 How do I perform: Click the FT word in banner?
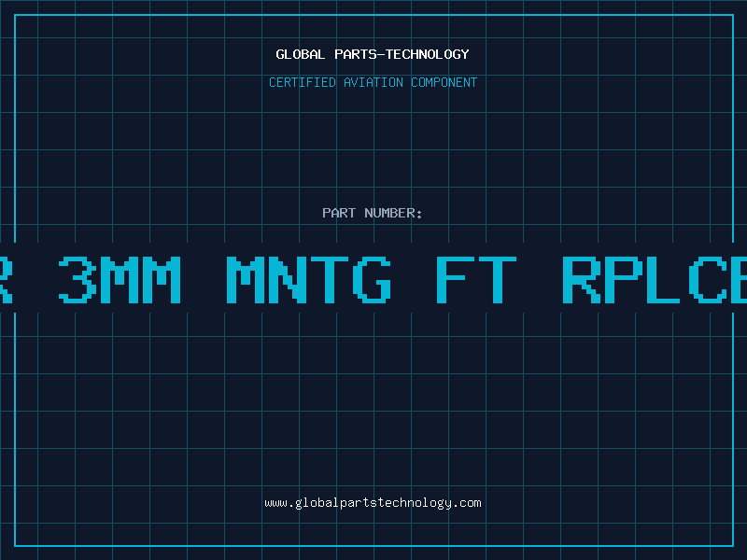[x=476, y=279]
